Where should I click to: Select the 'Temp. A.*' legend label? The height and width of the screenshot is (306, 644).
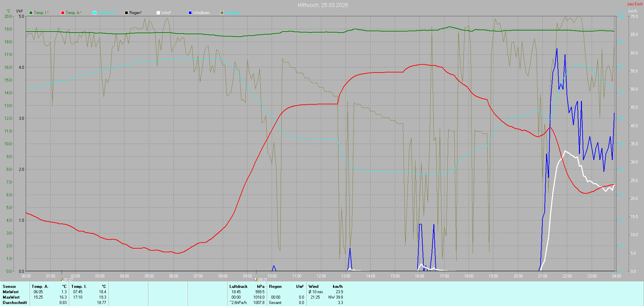tap(74, 13)
